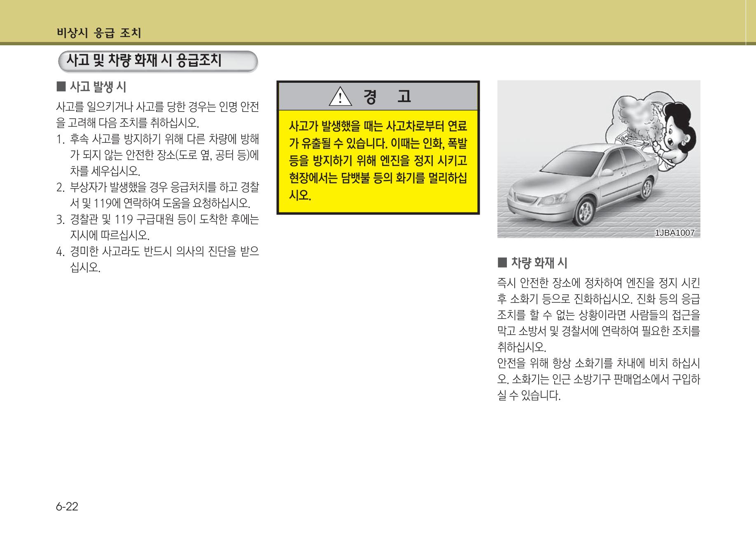This screenshot has height=539, width=756.
Task: Click the black square bullet before '차량 화재 시'
Action: coord(502,262)
